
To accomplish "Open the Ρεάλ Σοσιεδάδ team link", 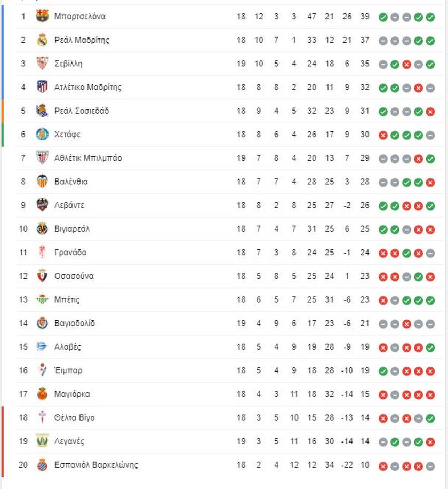I will click(x=82, y=111).
